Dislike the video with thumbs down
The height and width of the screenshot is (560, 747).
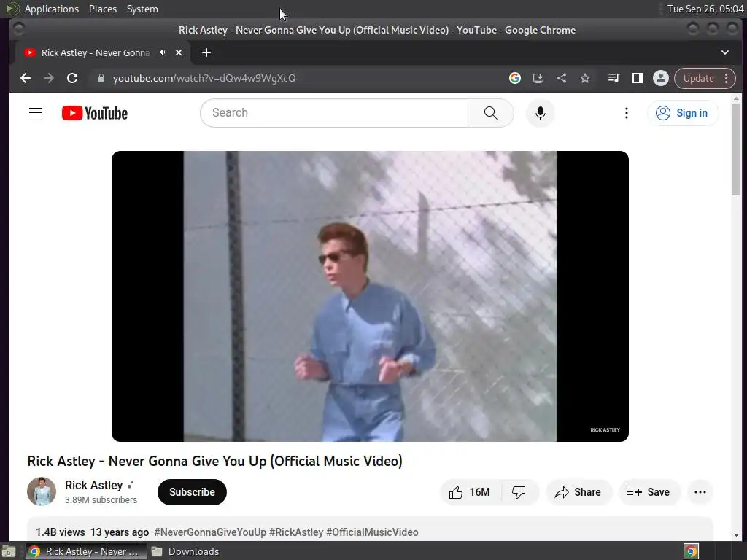pos(519,492)
